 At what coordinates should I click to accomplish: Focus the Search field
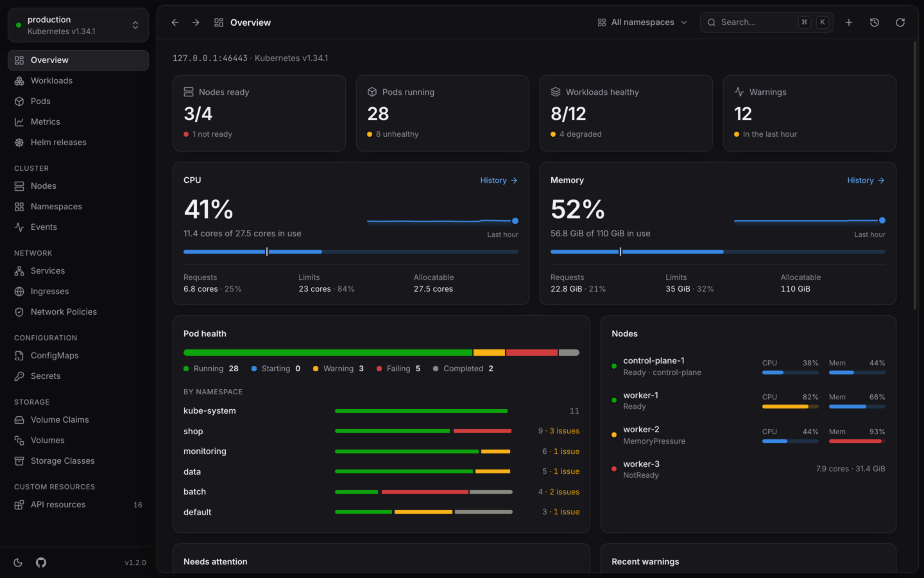pos(767,22)
